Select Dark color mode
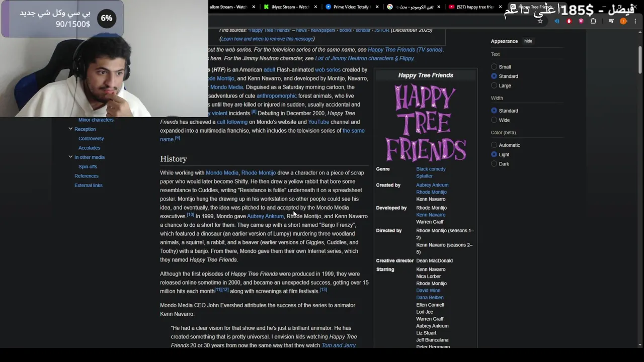The height and width of the screenshot is (362, 644). click(494, 164)
